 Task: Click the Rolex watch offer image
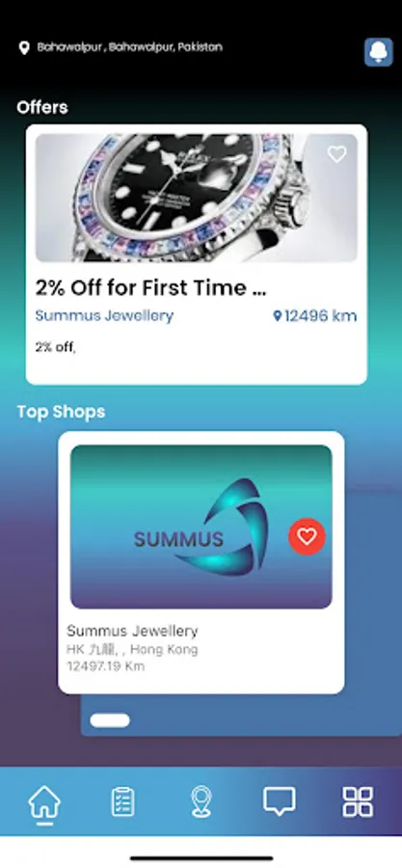pyautogui.click(x=197, y=198)
